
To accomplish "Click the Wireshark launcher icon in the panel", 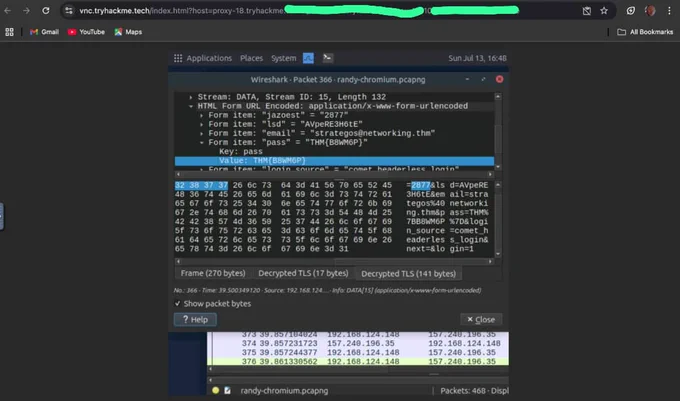I will tap(308, 58).
